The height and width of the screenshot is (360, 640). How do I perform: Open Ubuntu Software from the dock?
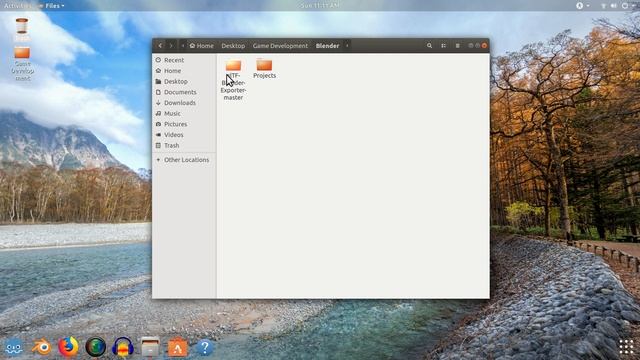tap(178, 347)
